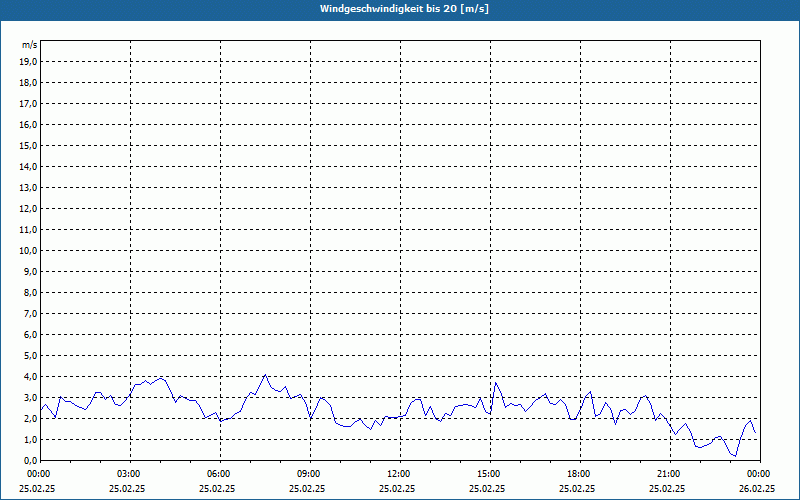Click the 1,0 y-axis label
The width and height of the screenshot is (800, 500).
[31, 440]
